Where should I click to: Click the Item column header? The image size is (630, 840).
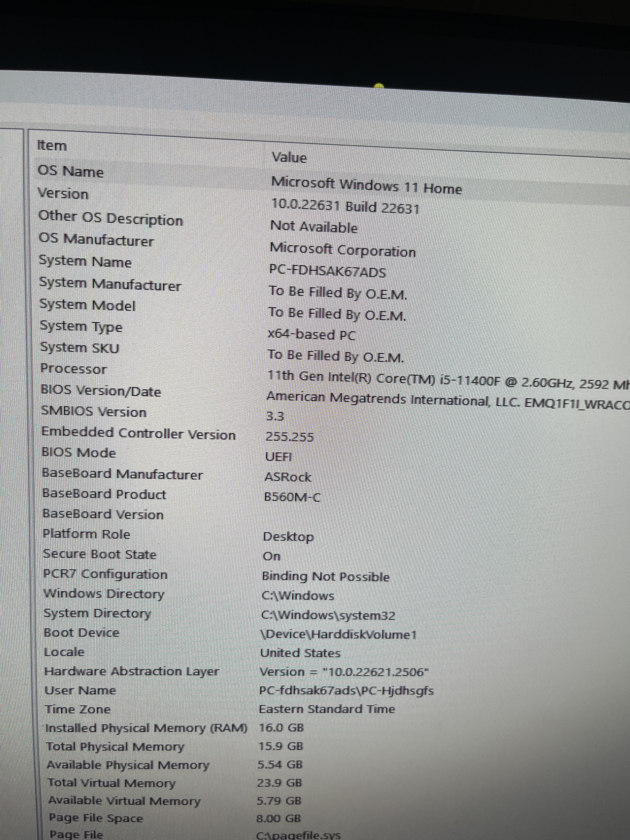pos(52,145)
